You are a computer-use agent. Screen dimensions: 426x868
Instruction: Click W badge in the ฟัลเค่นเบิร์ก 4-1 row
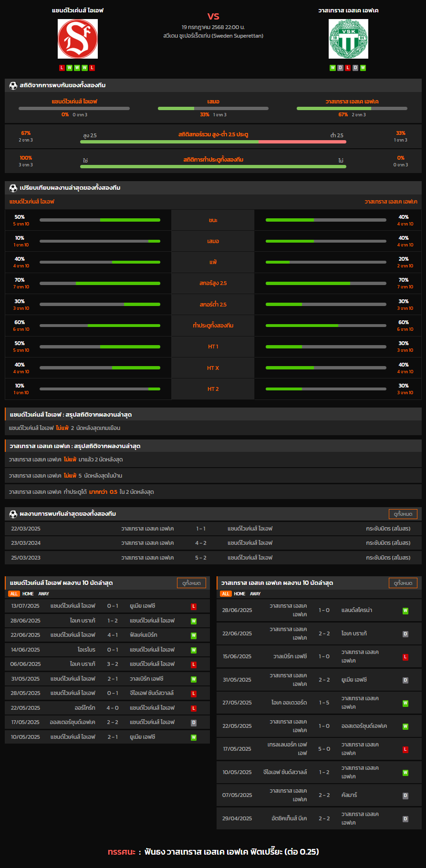coord(194,635)
